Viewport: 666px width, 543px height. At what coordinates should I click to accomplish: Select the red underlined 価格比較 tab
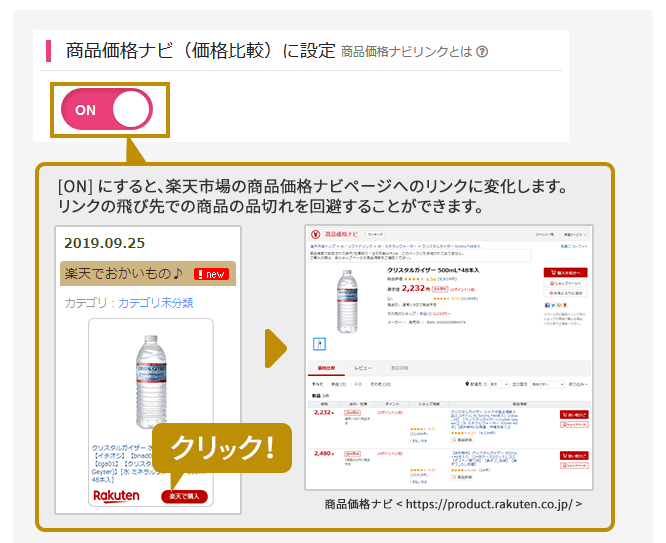coord(326,368)
